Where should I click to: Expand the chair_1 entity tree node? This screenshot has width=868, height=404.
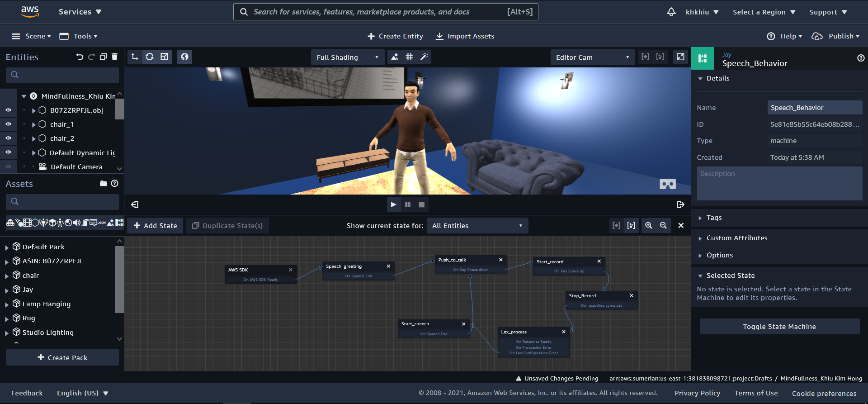pos(34,124)
